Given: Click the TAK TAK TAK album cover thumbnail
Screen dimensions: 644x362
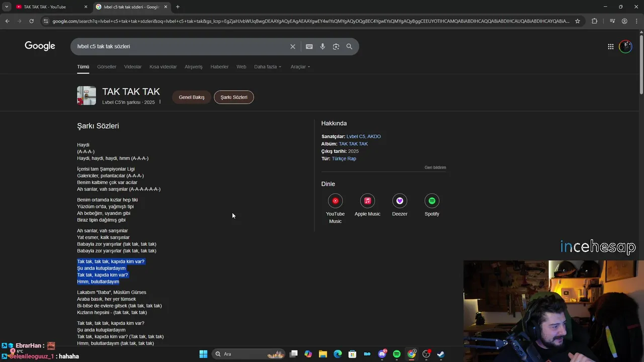Looking at the screenshot, I should point(87,96).
